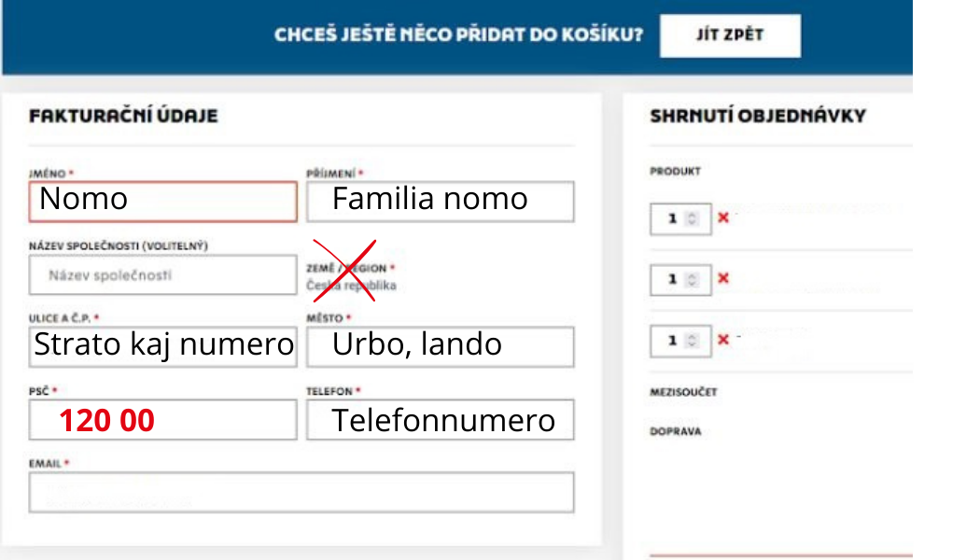Viewport: 980px width, 560px height.
Task: Click into the Příjmení surname field
Action: [x=440, y=201]
